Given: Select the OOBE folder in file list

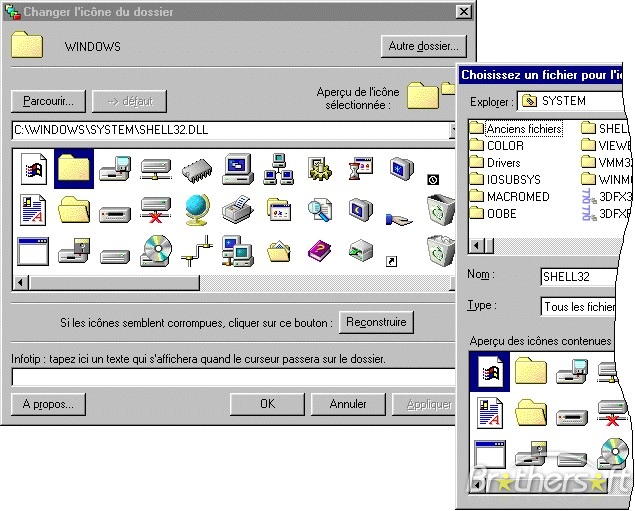Looking at the screenshot, I should click(x=493, y=214).
